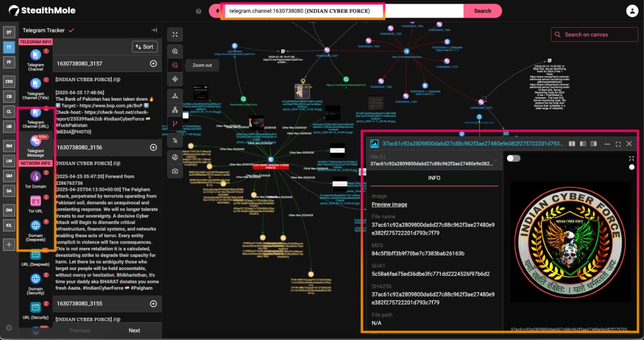Open settings gear at bottom left

pos(9,328)
